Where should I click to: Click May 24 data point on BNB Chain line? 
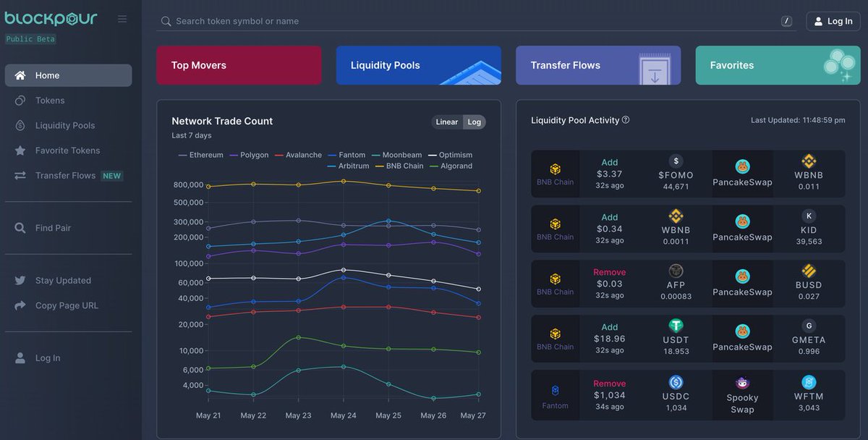point(344,181)
